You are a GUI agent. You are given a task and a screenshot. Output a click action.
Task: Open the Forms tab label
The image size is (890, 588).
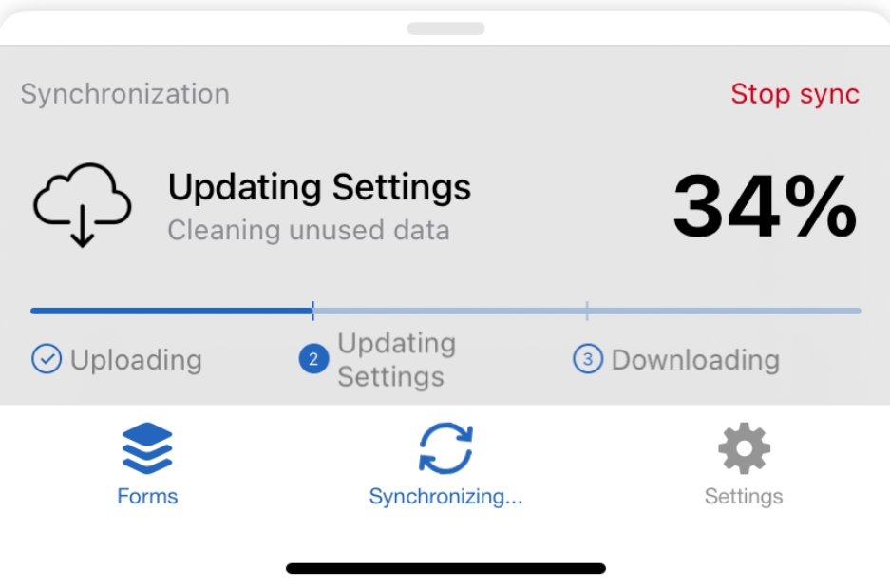[x=147, y=496]
